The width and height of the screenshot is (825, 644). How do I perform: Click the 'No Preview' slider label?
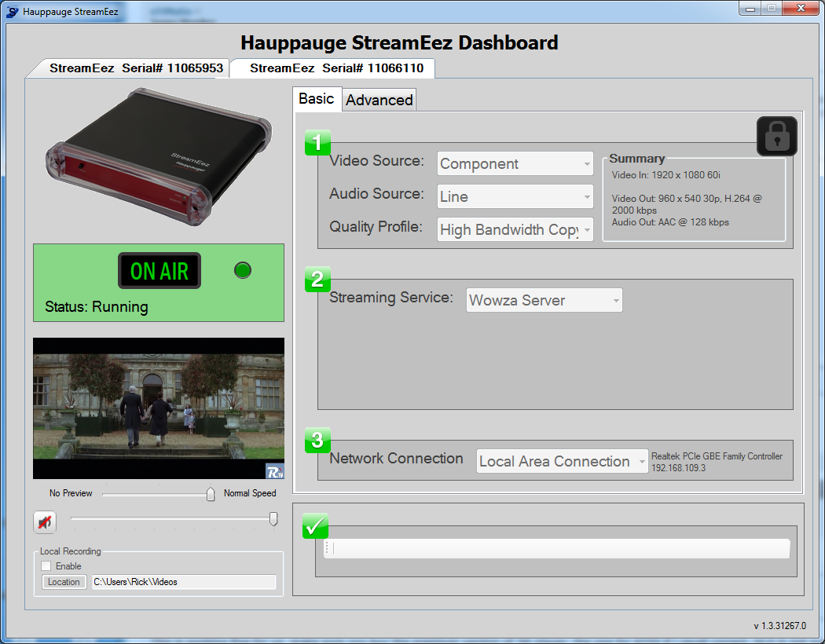(71, 493)
